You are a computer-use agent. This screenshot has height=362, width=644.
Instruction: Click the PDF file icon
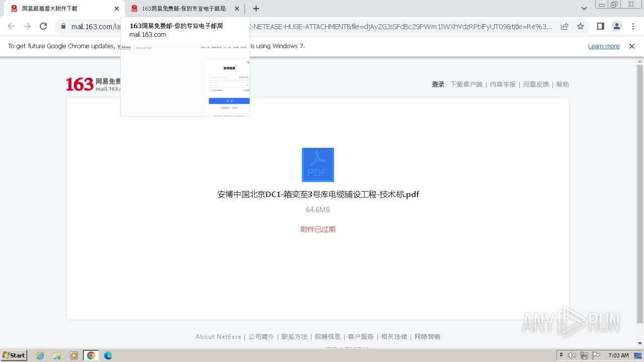click(x=318, y=164)
